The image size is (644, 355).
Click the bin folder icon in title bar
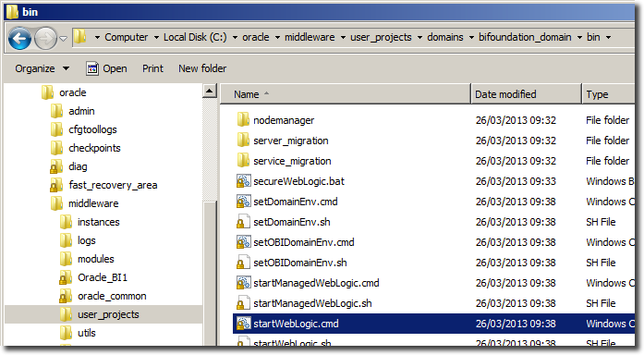[12, 12]
